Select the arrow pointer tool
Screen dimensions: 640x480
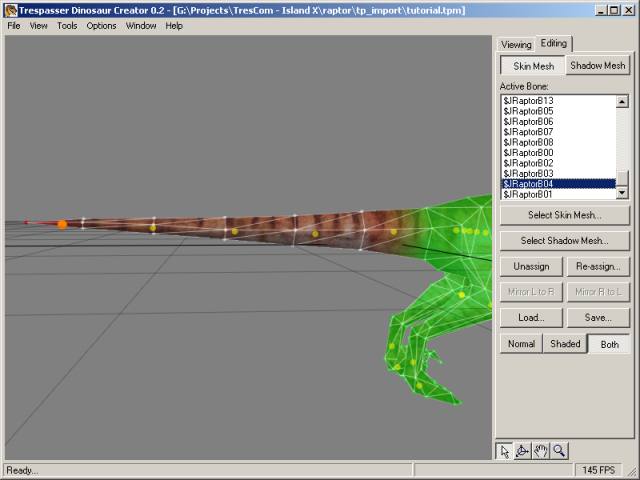[504, 451]
